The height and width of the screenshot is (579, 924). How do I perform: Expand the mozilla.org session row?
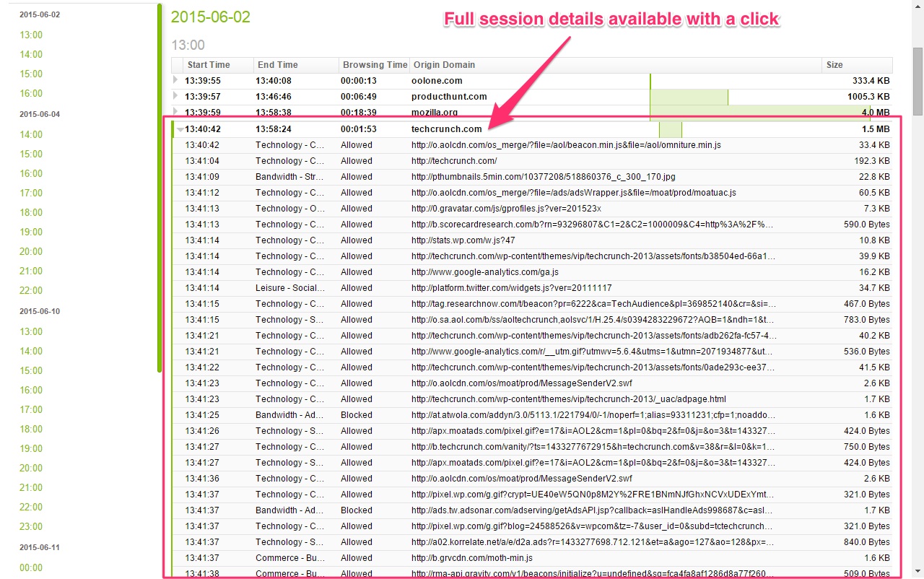174,112
